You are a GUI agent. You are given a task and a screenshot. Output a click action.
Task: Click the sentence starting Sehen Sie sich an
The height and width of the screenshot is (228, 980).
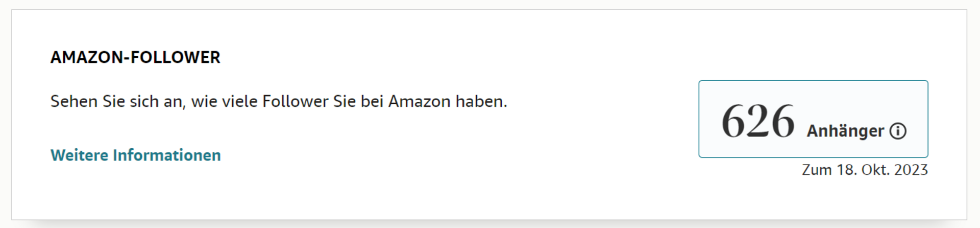click(279, 101)
